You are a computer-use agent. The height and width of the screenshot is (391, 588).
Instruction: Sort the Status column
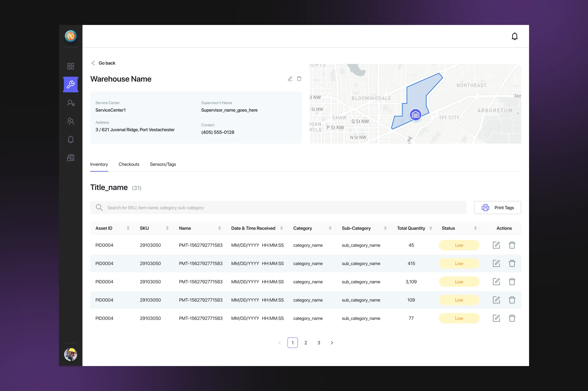[x=475, y=228]
